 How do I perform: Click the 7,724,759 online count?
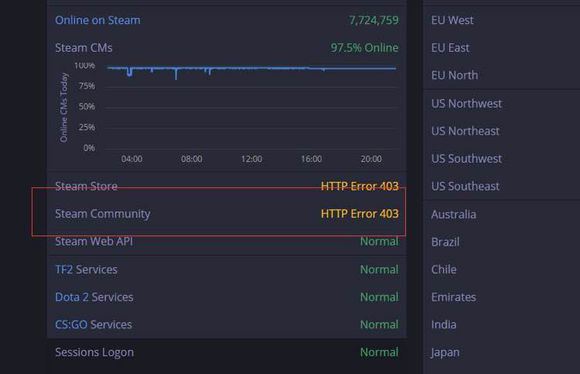374,20
